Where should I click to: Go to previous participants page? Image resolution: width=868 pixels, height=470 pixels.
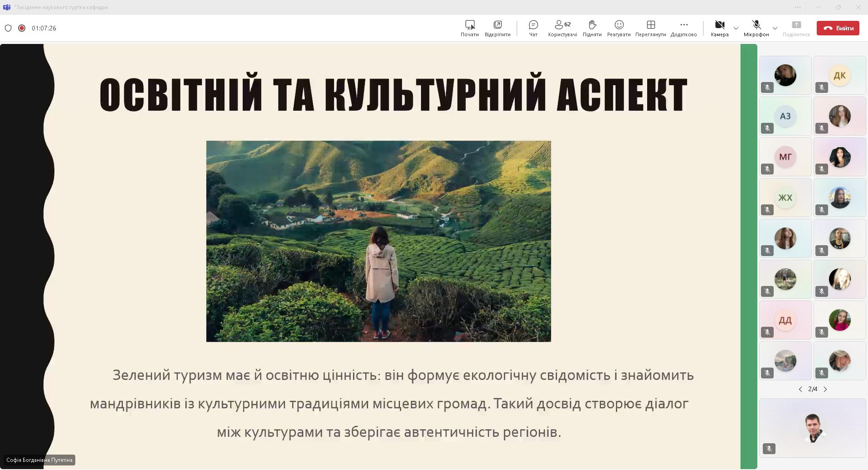pos(800,389)
